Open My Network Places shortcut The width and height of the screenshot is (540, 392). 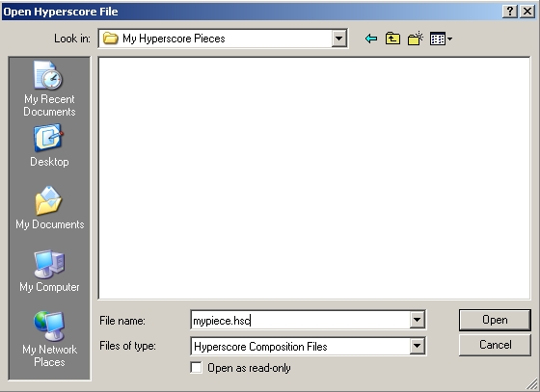click(49, 339)
